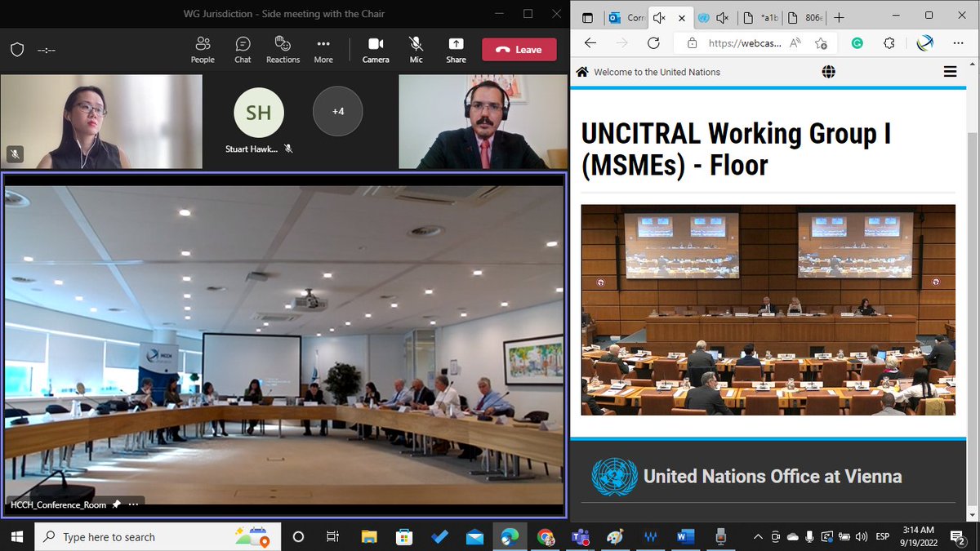
Task: Open the Edge profile avatar
Action: tap(924, 43)
